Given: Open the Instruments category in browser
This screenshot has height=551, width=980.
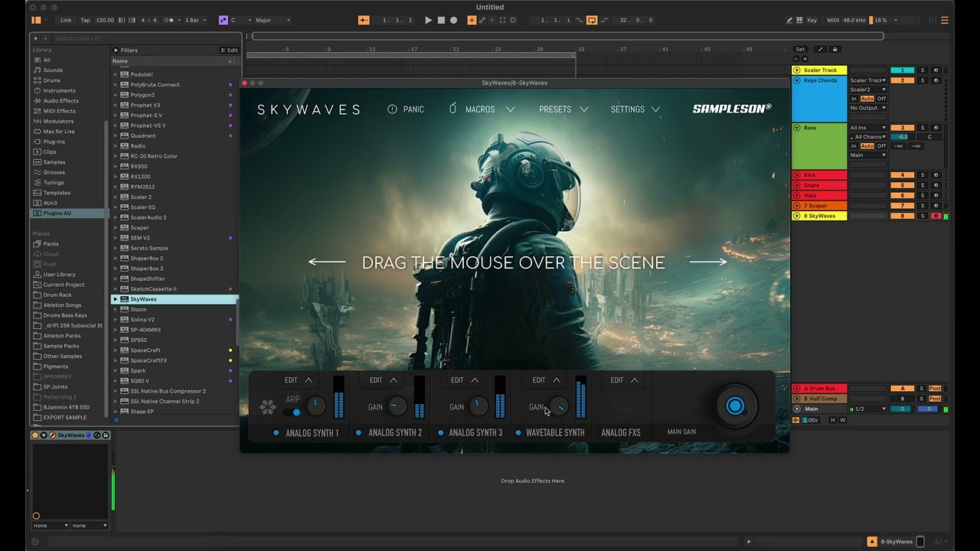Looking at the screenshot, I should (x=59, y=90).
